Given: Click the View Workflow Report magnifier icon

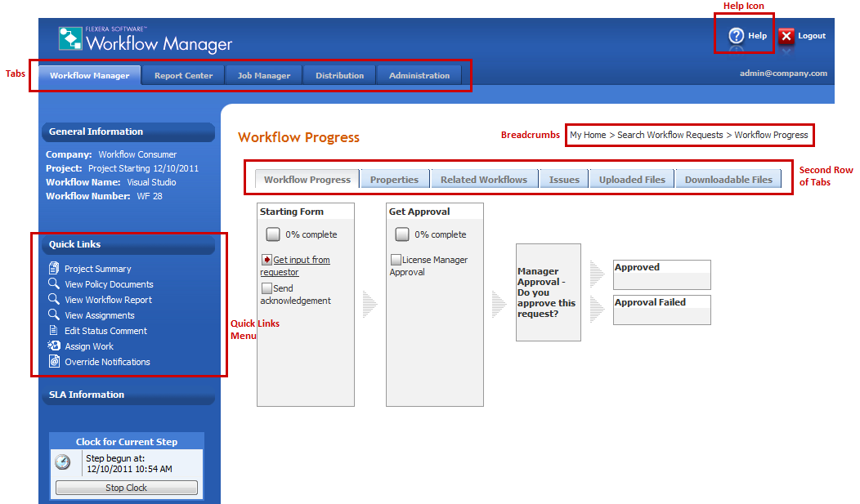Looking at the screenshot, I should click(54, 299).
